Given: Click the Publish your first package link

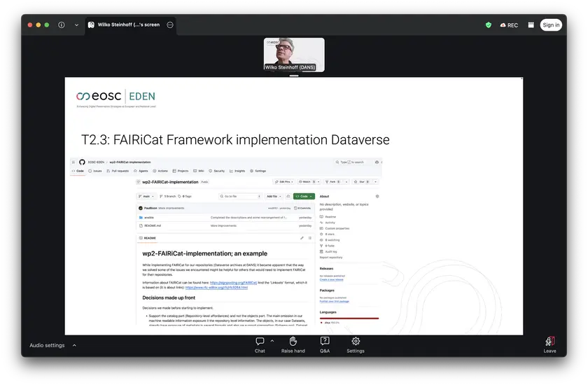Looking at the screenshot, I should 334,302.
